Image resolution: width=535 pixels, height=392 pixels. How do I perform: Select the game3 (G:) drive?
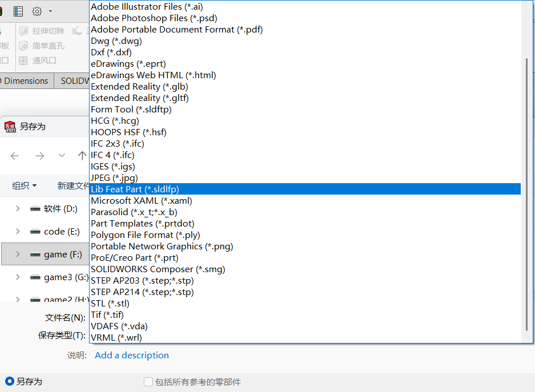(59, 277)
